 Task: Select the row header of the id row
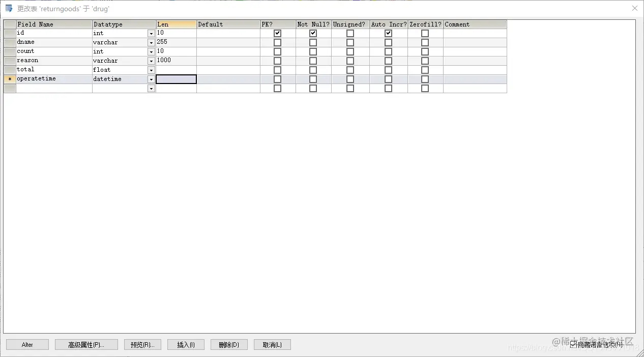pos(10,33)
